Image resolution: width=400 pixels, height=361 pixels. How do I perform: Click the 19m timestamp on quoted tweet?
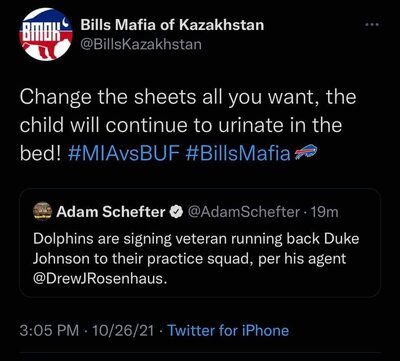tap(323, 212)
